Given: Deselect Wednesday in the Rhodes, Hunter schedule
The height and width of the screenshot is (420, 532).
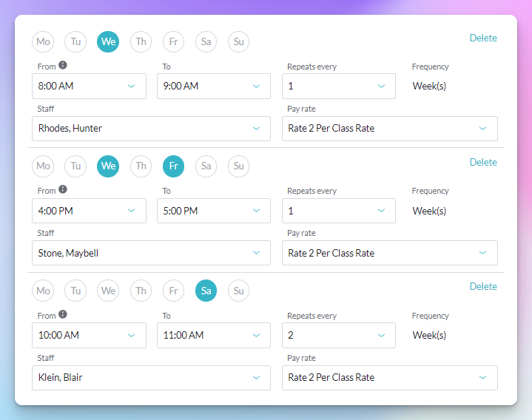Looking at the screenshot, I should [x=108, y=41].
